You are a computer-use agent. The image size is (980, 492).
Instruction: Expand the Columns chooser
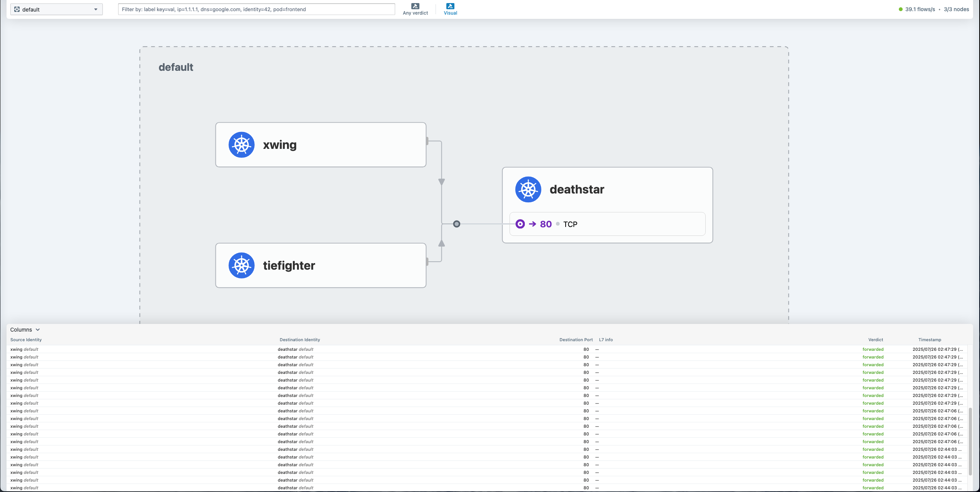coord(21,330)
